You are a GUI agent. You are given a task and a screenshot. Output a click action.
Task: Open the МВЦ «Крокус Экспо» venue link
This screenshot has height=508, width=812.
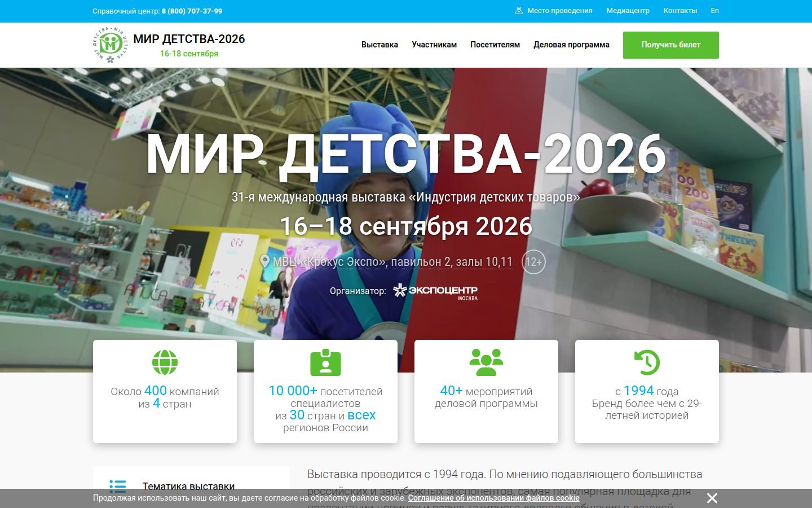(x=392, y=262)
